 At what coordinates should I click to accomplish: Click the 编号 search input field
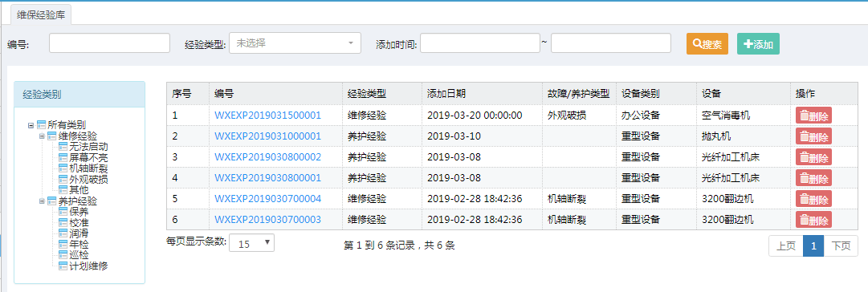pyautogui.click(x=109, y=43)
